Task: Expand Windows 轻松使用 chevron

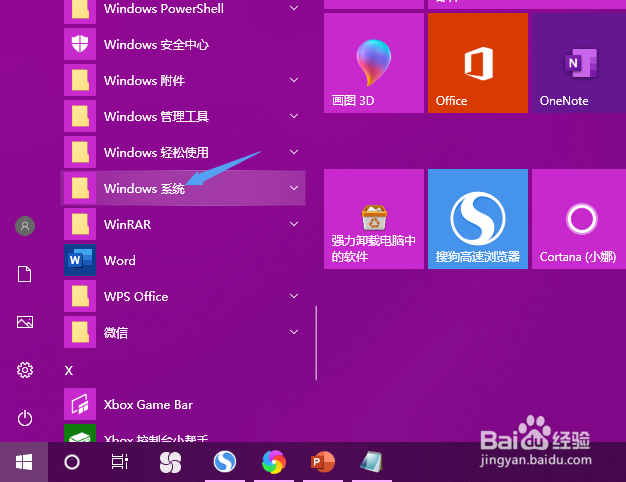Action: pos(294,152)
